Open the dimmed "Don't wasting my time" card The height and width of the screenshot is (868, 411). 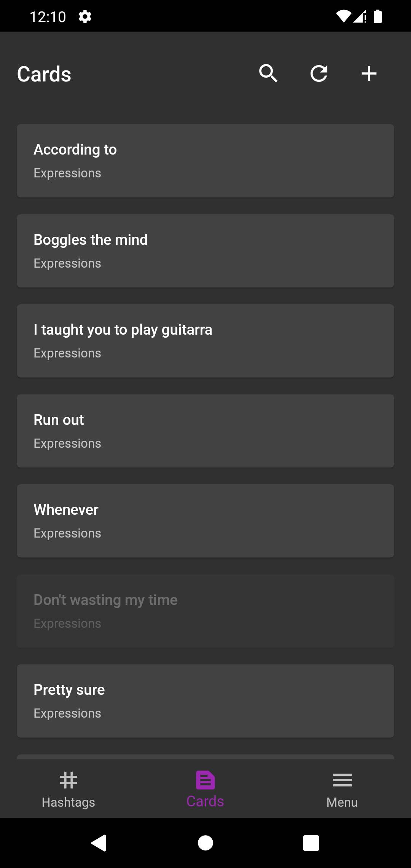205,611
